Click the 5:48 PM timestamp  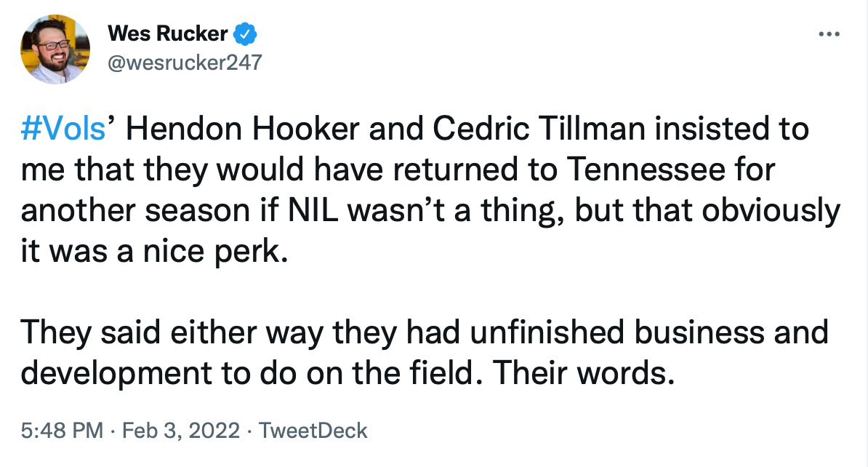62,431
